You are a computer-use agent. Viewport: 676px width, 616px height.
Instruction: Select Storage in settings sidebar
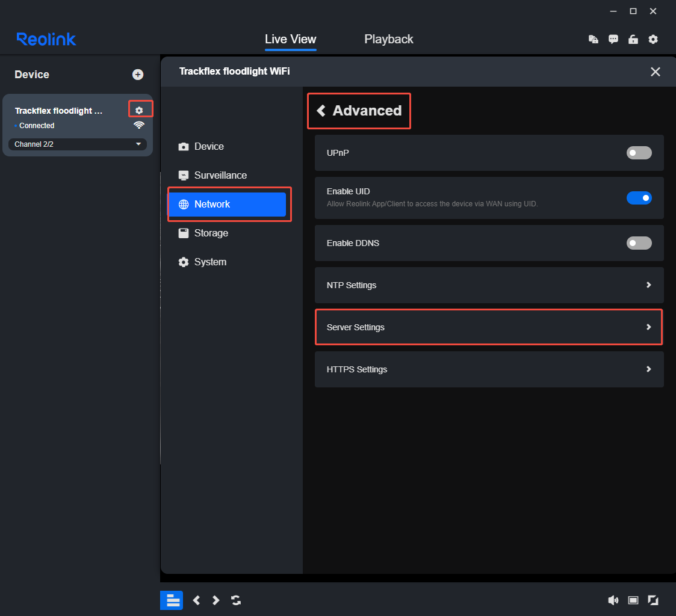[x=227, y=233]
